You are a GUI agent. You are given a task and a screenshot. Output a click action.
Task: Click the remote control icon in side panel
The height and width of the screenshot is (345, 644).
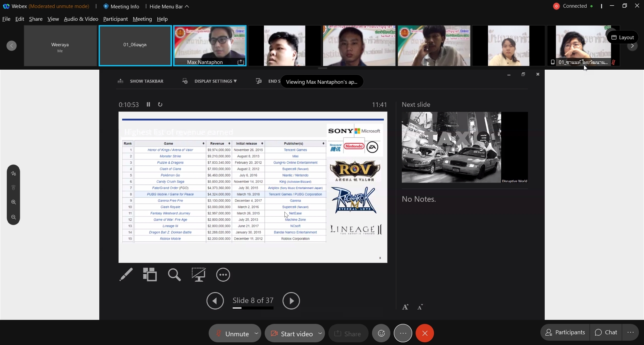coord(13,188)
